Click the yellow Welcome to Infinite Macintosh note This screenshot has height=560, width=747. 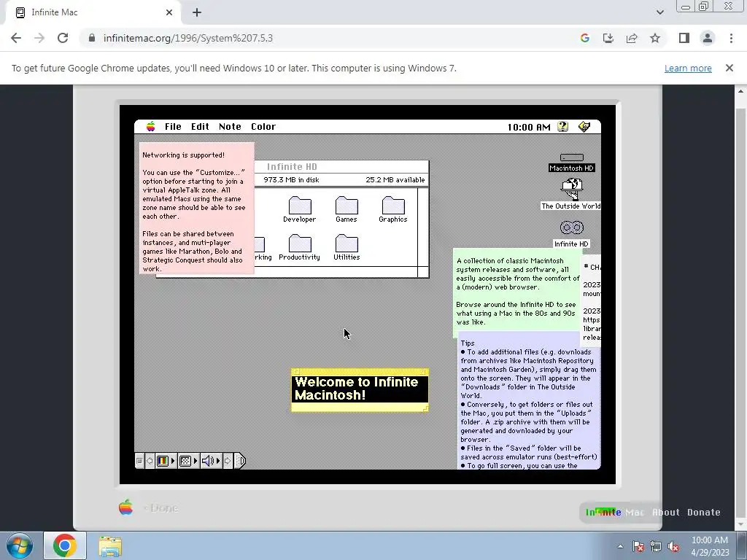(360, 390)
